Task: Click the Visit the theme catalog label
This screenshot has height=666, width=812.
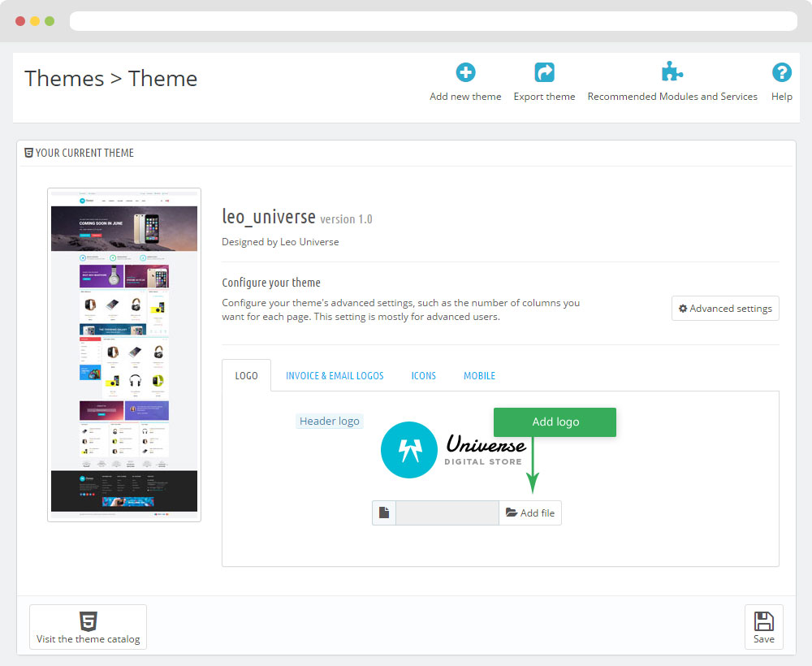Action: point(88,639)
